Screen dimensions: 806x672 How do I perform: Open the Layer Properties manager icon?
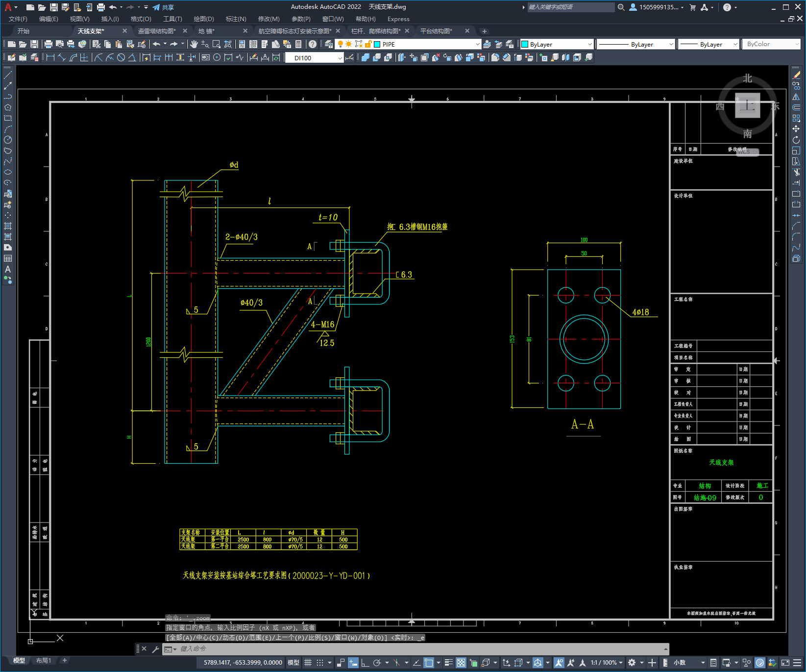click(329, 44)
